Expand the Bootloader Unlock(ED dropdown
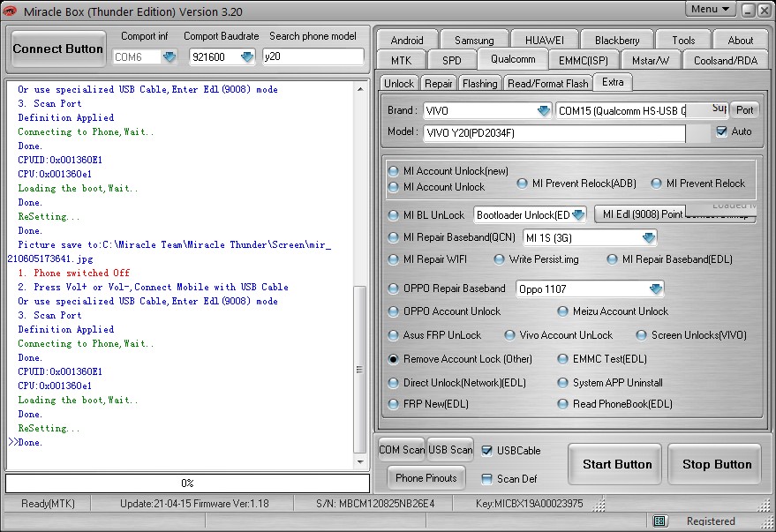The image size is (776, 532). (x=578, y=214)
